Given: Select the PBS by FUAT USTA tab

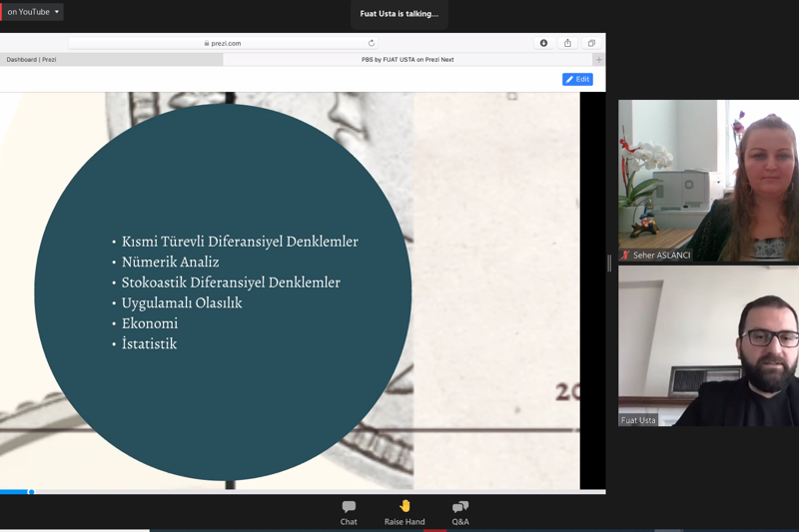Looking at the screenshot, I should click(x=407, y=60).
